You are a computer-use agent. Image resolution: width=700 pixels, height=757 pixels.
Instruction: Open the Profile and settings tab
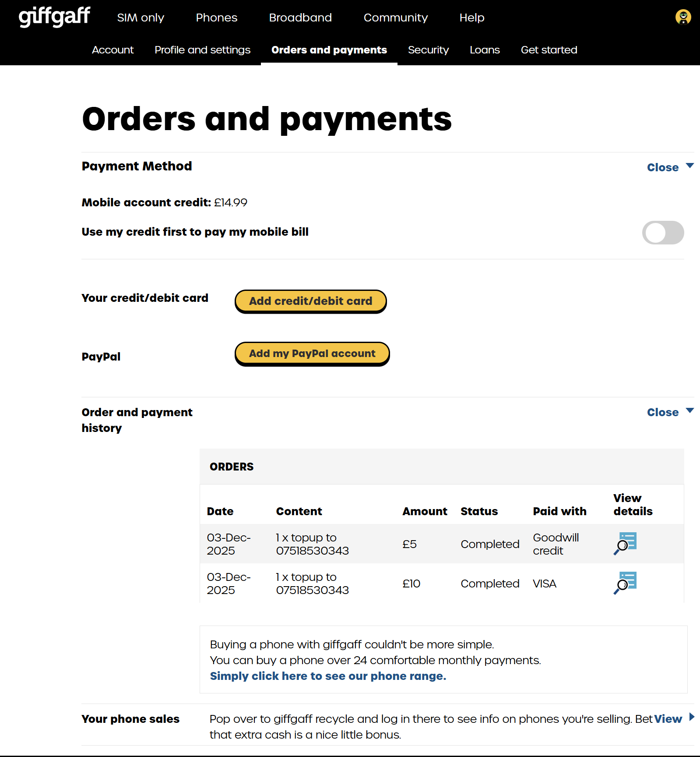coord(202,50)
